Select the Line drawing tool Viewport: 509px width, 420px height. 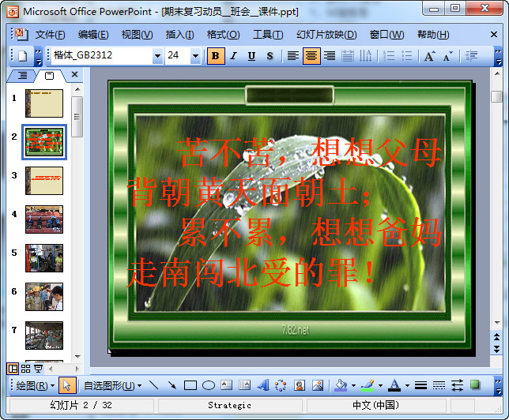(x=153, y=385)
